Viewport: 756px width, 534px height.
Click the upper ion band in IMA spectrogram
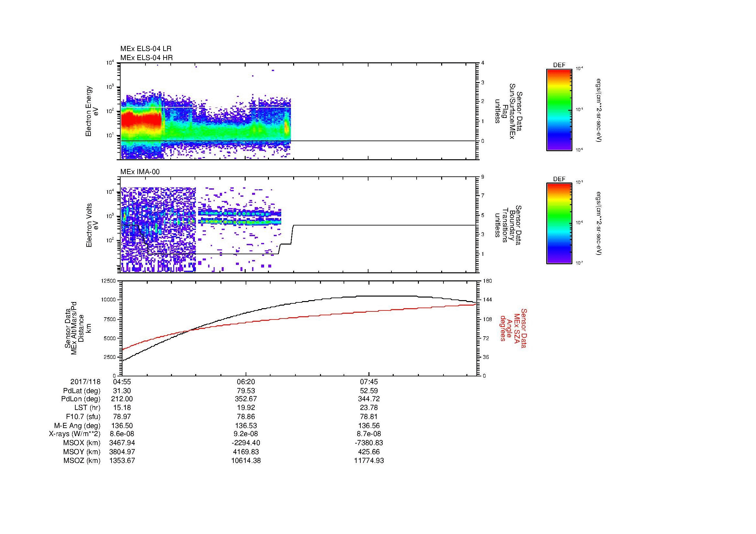point(240,213)
